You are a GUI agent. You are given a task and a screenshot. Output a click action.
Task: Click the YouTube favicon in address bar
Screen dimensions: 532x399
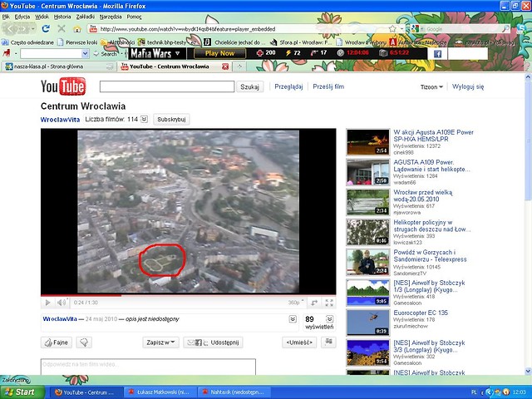click(x=93, y=29)
